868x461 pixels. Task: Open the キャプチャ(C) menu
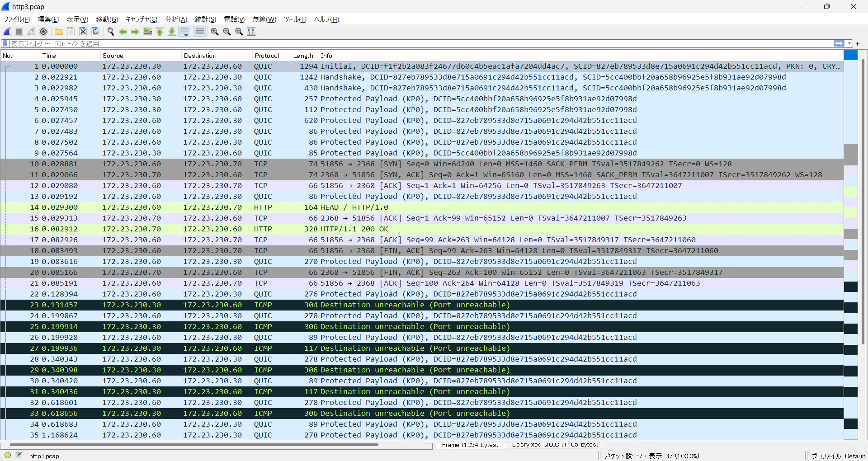point(142,19)
